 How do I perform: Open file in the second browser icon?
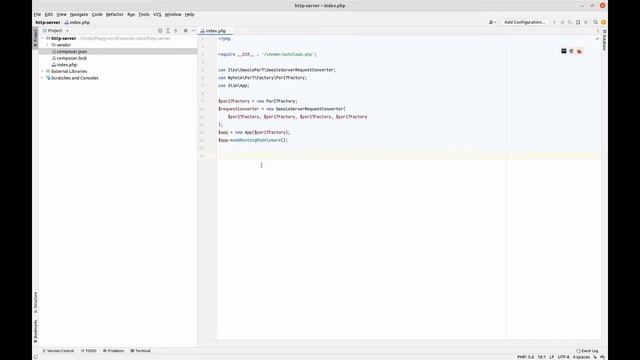[571, 51]
